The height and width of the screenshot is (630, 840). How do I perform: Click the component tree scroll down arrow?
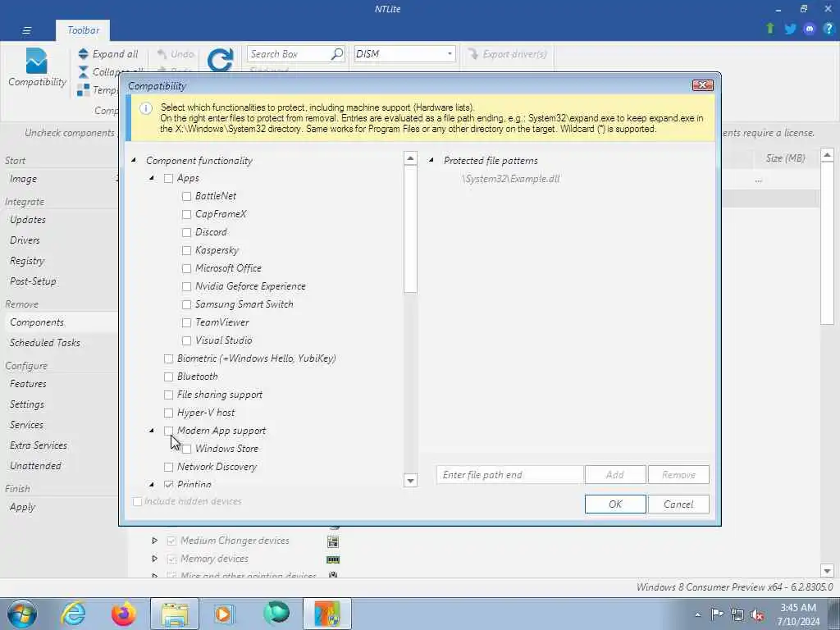(x=410, y=481)
